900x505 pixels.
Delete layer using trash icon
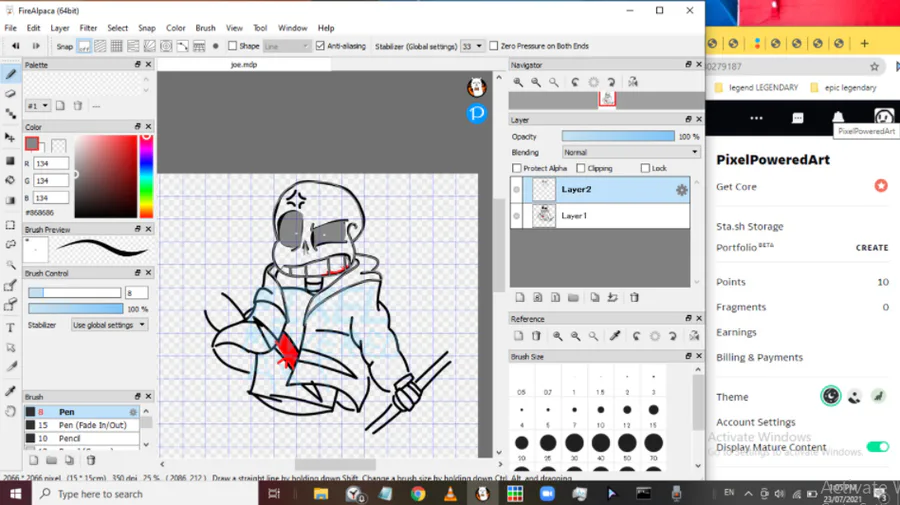(634, 297)
